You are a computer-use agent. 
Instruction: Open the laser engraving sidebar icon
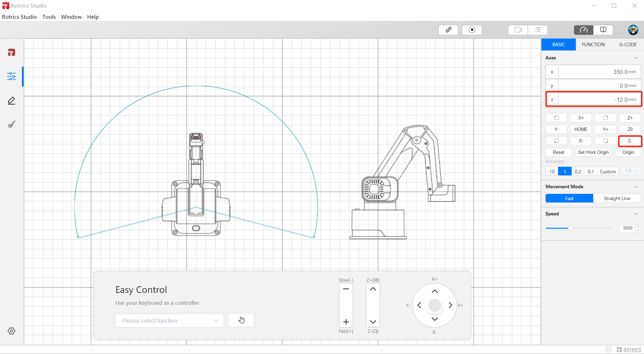pyautogui.click(x=11, y=124)
